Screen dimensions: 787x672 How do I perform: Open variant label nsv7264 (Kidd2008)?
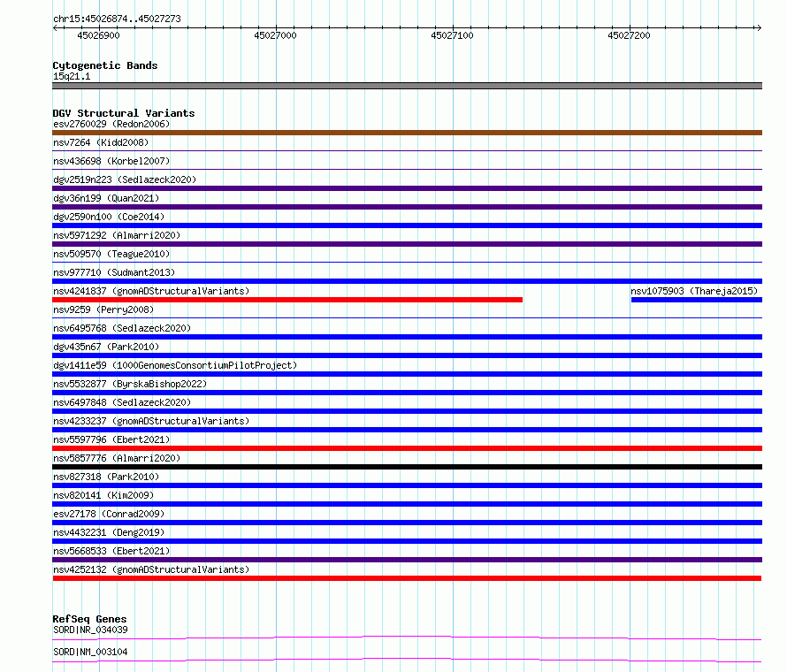[x=101, y=142]
